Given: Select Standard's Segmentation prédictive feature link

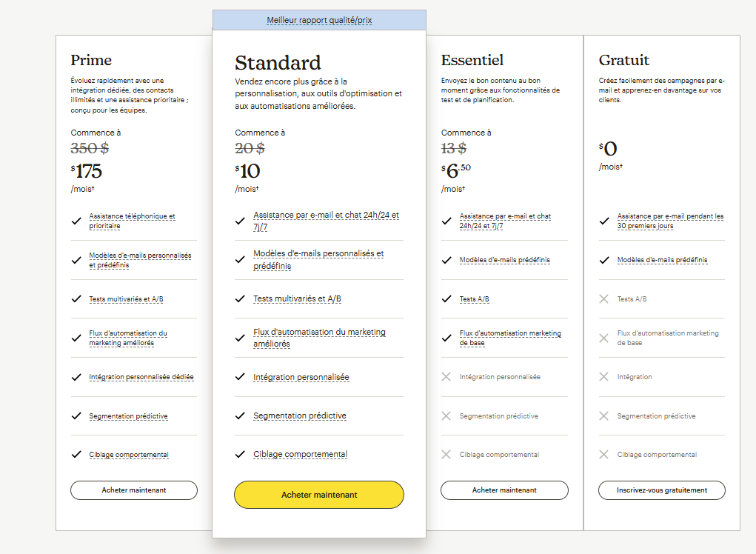Looking at the screenshot, I should tap(299, 415).
